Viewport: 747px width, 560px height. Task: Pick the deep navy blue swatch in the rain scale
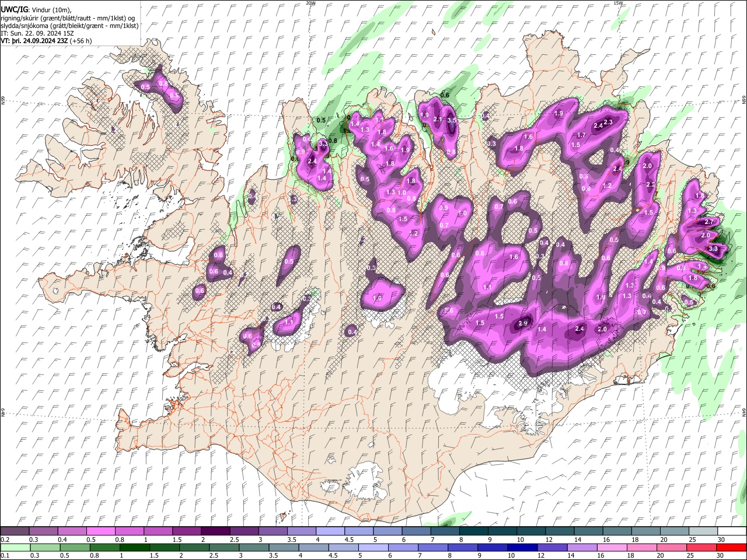coord(523,548)
